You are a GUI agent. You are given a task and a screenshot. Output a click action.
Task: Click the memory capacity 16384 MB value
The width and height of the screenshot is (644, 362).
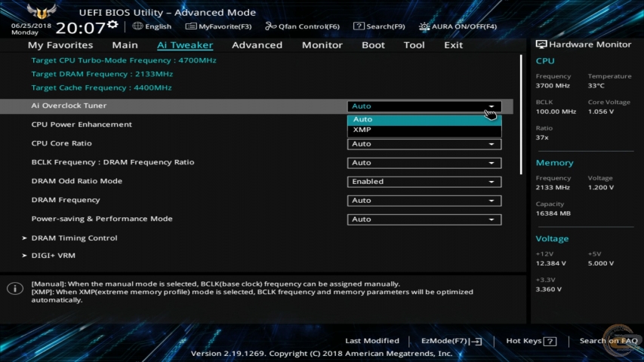click(x=553, y=213)
